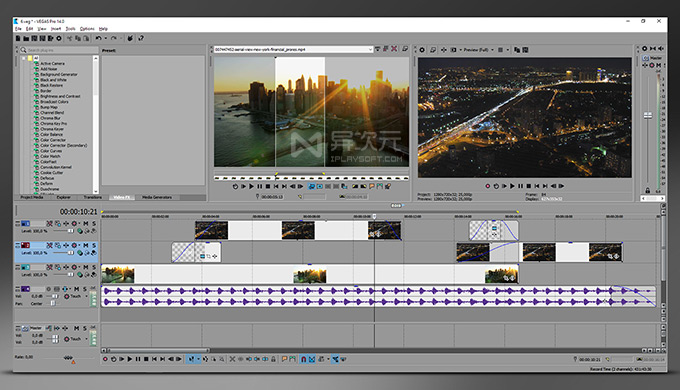
Task: Select the Color Curves effect
Action: click(51, 151)
